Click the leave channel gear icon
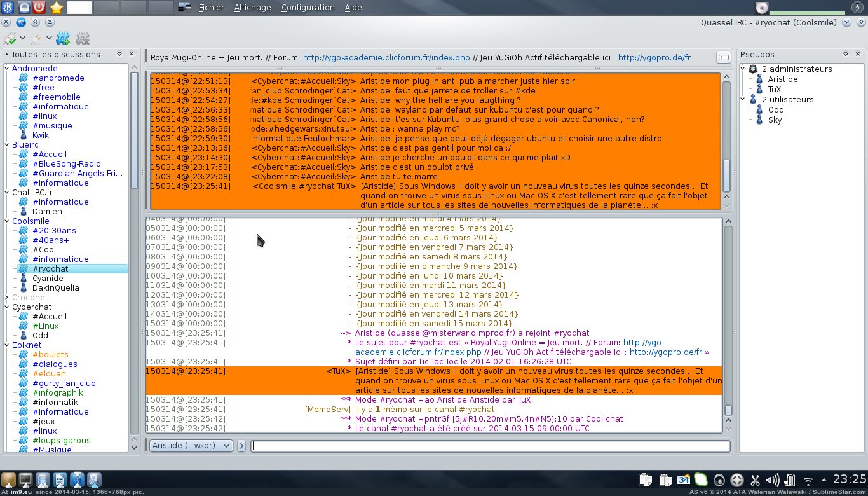Screen dimensions: 868x496 pos(83,39)
